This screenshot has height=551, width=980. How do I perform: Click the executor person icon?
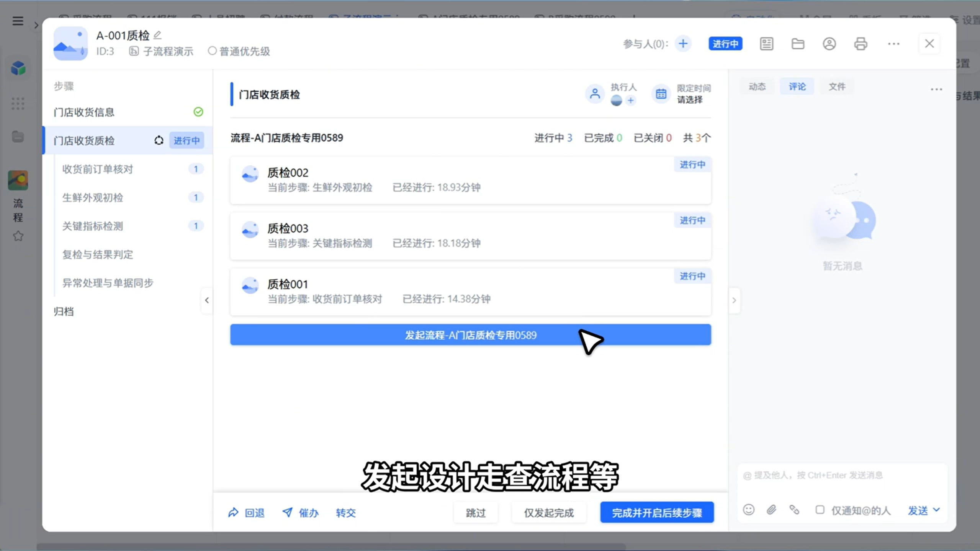[x=595, y=94]
